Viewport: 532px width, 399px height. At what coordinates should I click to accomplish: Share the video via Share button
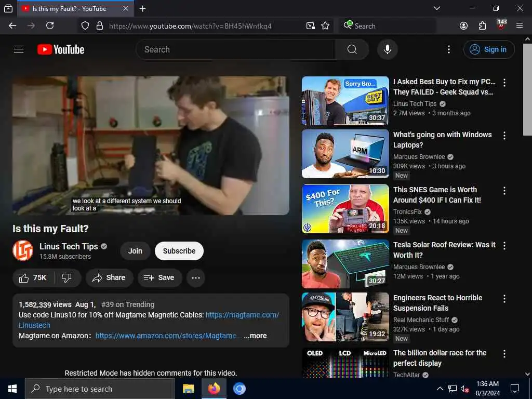pos(109,278)
